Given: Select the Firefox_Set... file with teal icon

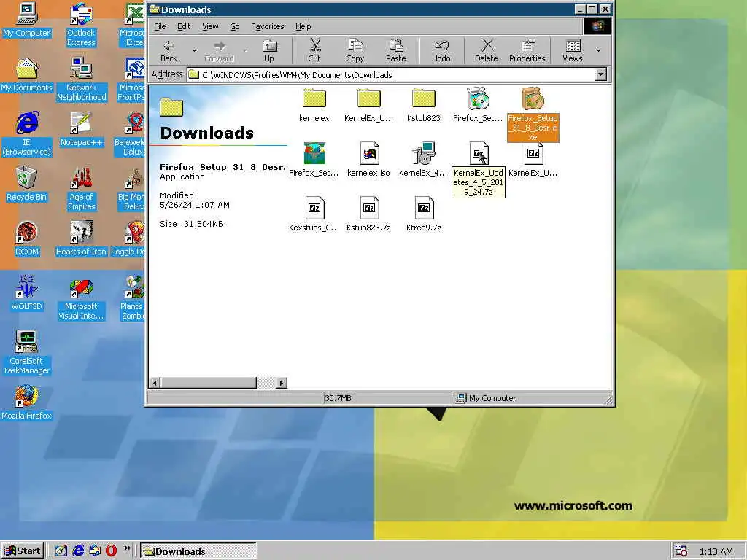Looking at the screenshot, I should (314, 160).
